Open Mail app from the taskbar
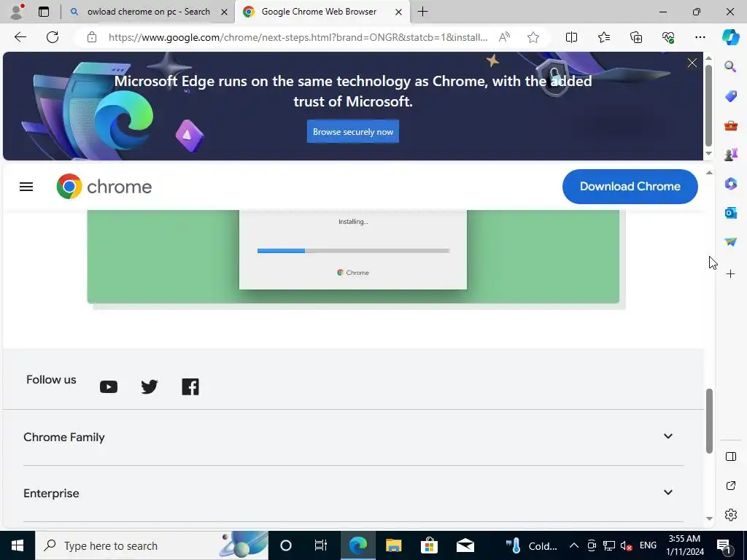The image size is (747, 560). click(x=465, y=545)
